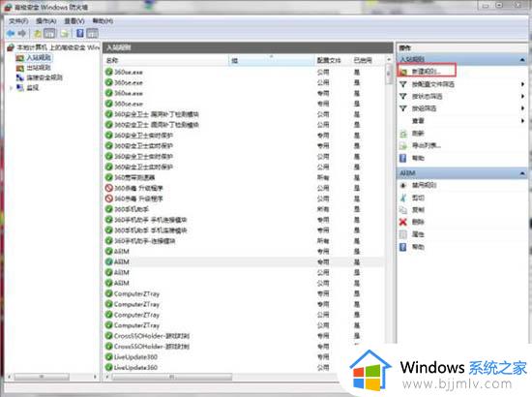Image resolution: width=532 pixels, height=397 pixels.
Task: Open the 帮助(H) menu
Action: pyautogui.click(x=103, y=21)
